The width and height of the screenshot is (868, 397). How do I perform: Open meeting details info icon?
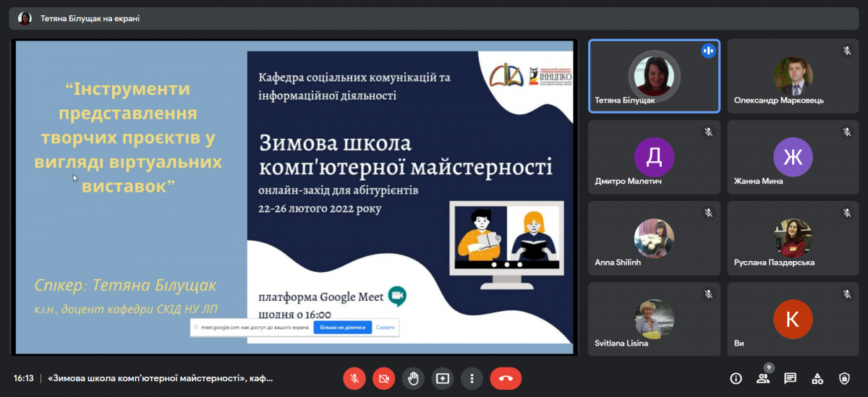click(736, 378)
